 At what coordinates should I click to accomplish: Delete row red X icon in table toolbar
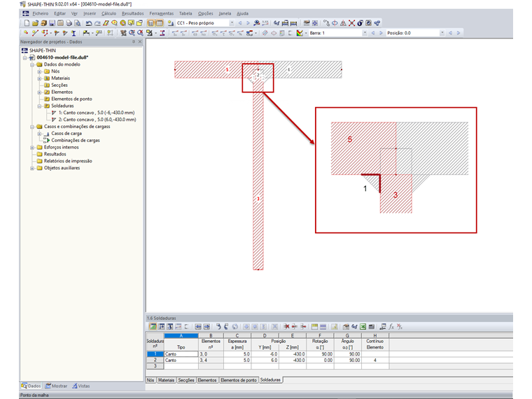pyautogui.click(x=286, y=326)
